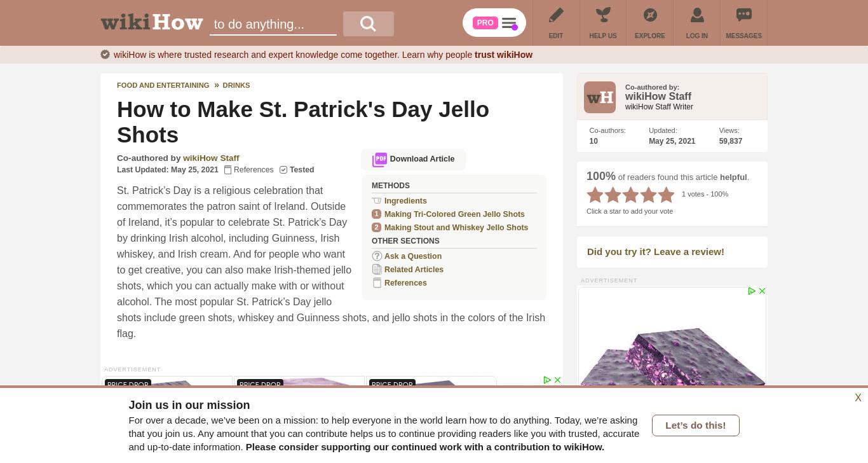Open the Help Us sprout icon
868x463 pixels.
point(603,15)
